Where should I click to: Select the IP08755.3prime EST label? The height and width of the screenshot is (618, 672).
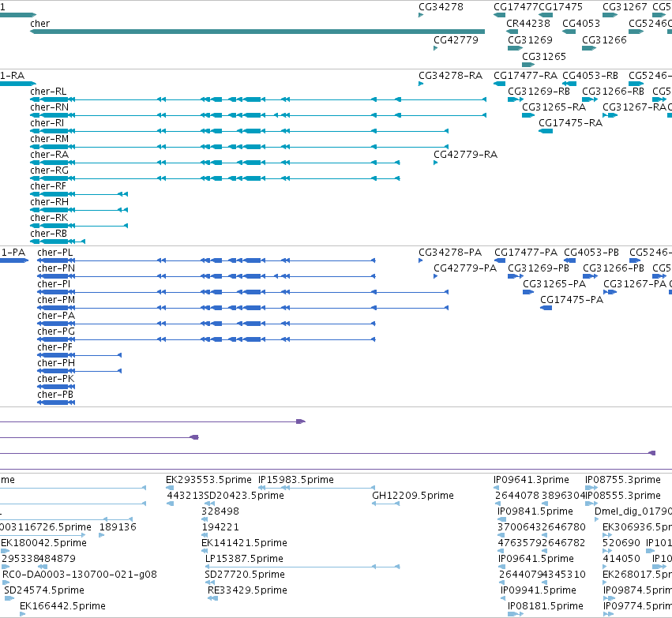tap(623, 480)
